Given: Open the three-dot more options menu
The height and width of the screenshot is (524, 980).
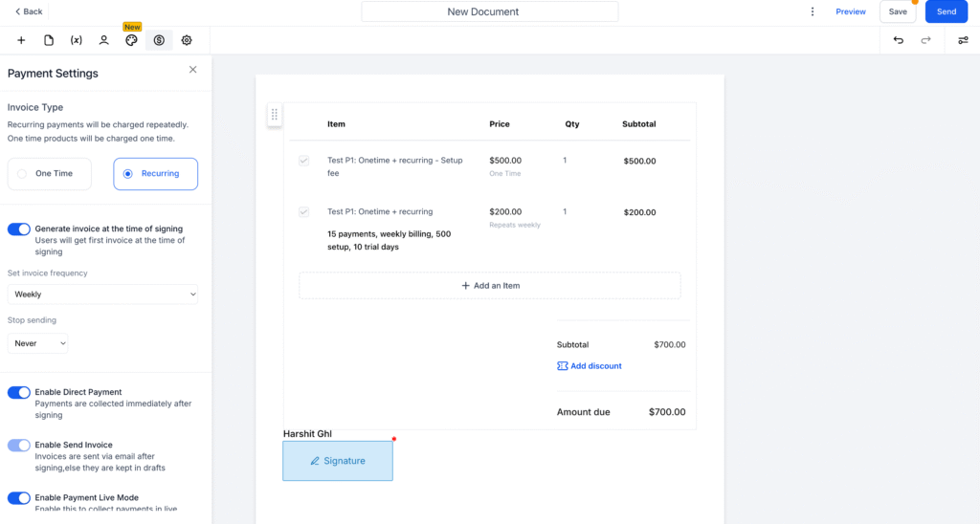Looking at the screenshot, I should (813, 11).
